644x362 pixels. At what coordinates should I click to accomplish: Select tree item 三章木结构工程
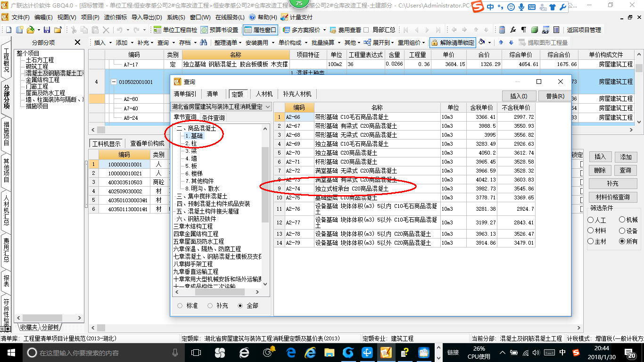point(193,226)
